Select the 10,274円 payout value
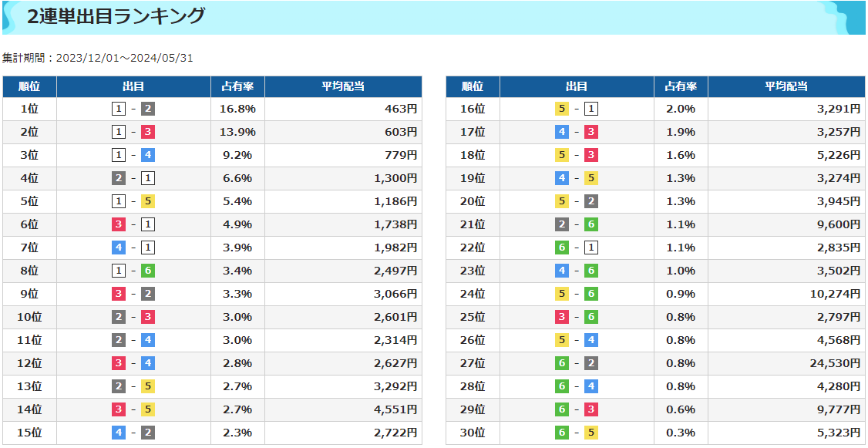The height and width of the screenshot is (448, 868). (834, 294)
